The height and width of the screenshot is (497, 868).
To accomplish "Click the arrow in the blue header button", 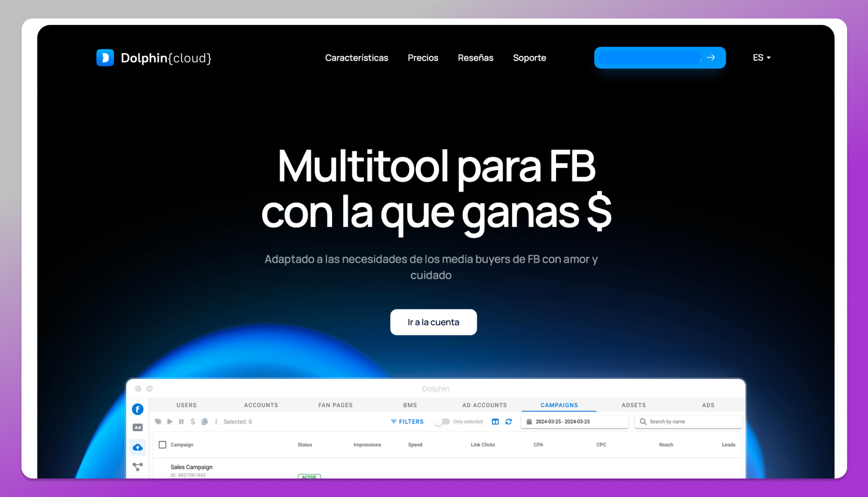I will pos(711,57).
